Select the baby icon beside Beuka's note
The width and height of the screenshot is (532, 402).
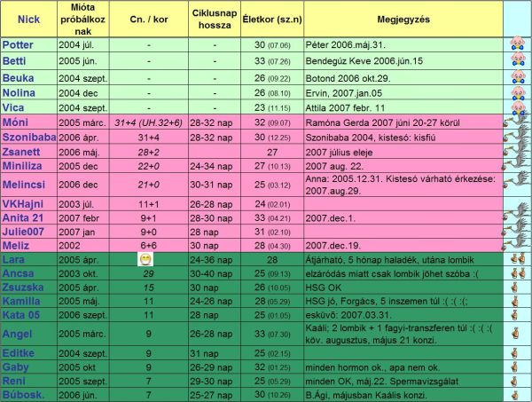pos(516,76)
